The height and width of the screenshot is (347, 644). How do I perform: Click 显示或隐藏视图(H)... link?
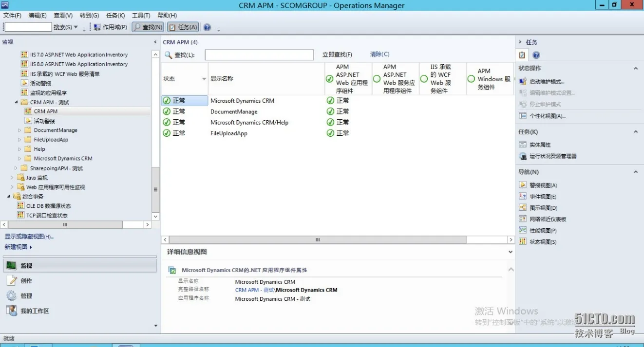tap(29, 237)
